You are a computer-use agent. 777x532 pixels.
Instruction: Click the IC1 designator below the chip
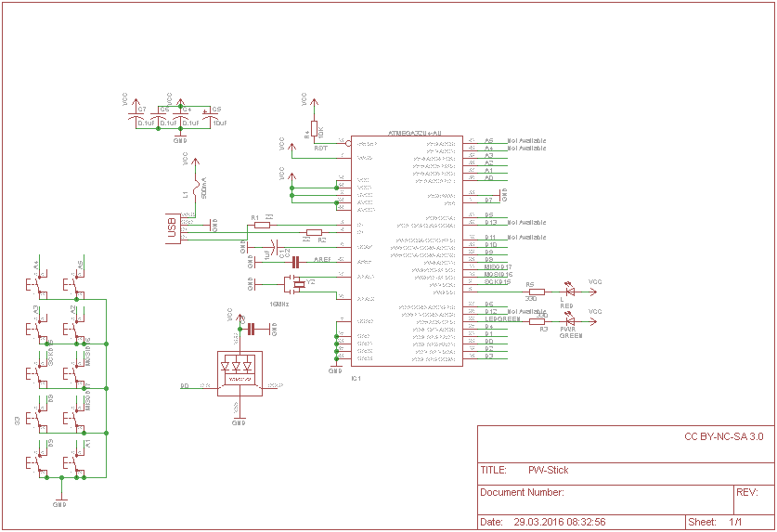point(356,378)
